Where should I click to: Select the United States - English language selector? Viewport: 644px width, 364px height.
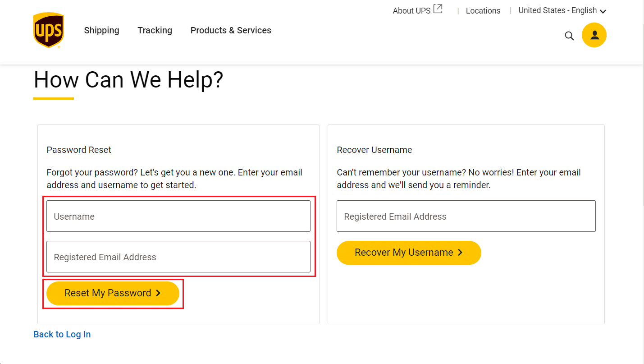coord(562,10)
